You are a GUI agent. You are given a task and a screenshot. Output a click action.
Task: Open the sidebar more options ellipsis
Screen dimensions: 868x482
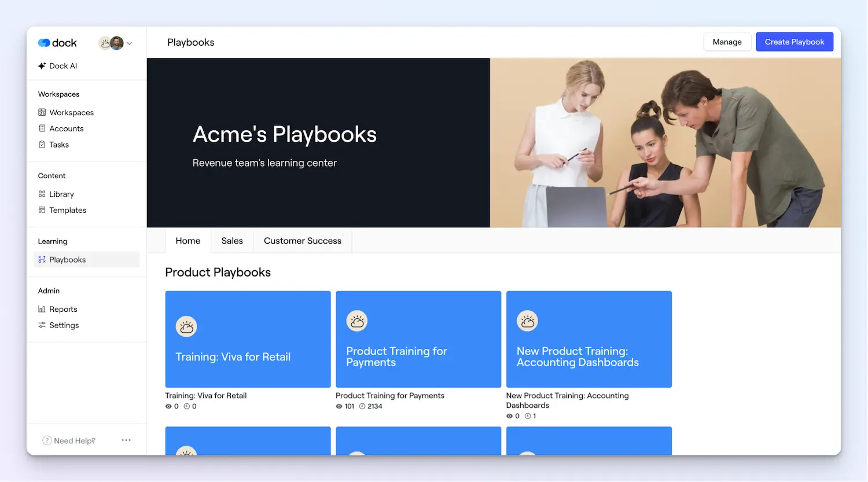pos(126,440)
